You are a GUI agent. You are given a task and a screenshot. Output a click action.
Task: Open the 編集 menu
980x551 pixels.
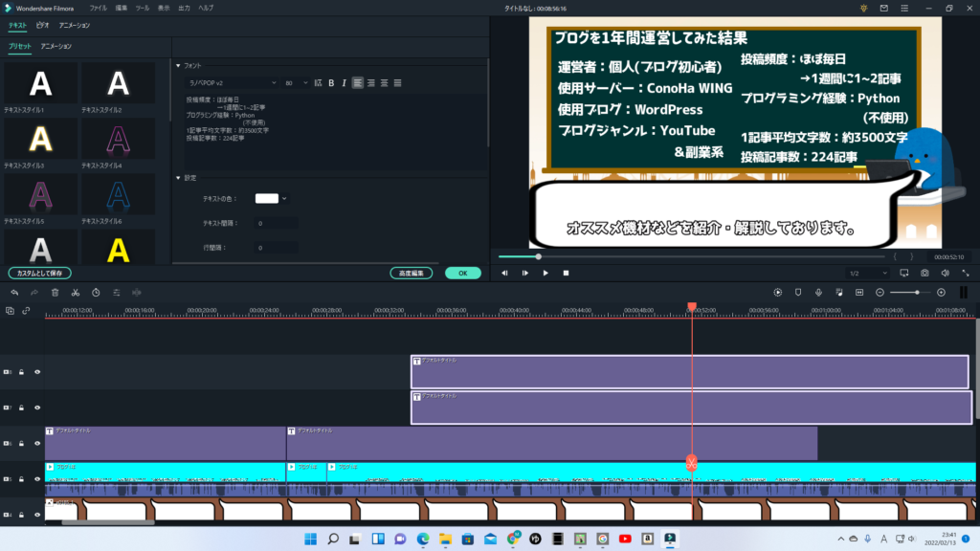click(x=122, y=8)
